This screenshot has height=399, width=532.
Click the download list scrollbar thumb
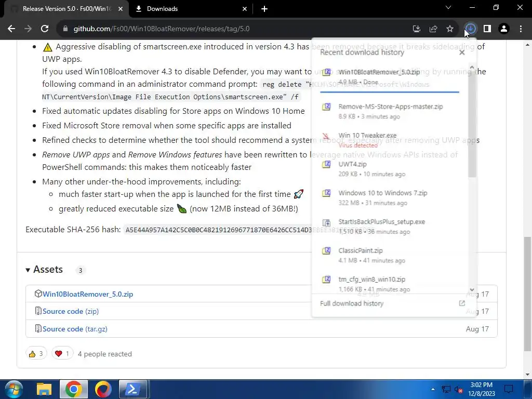coord(472,124)
